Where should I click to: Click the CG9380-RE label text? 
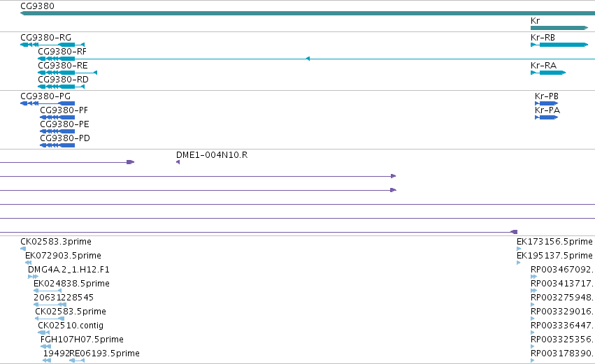pos(63,66)
